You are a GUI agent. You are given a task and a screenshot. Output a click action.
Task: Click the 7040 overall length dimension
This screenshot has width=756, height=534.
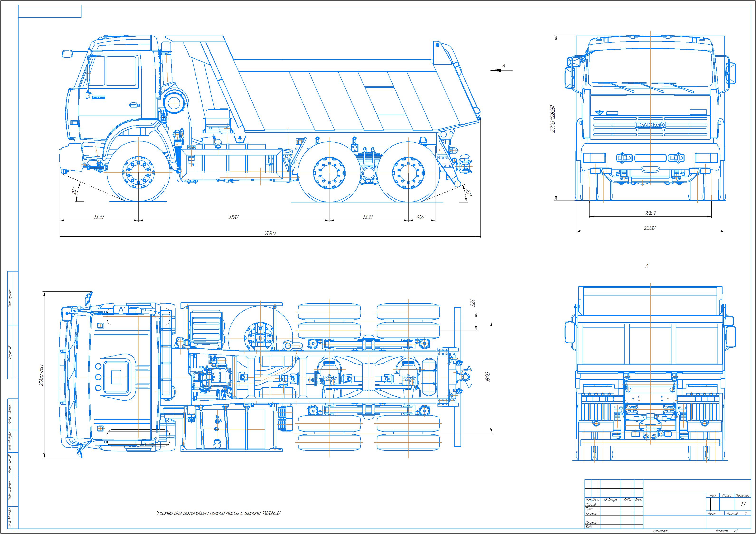270,233
